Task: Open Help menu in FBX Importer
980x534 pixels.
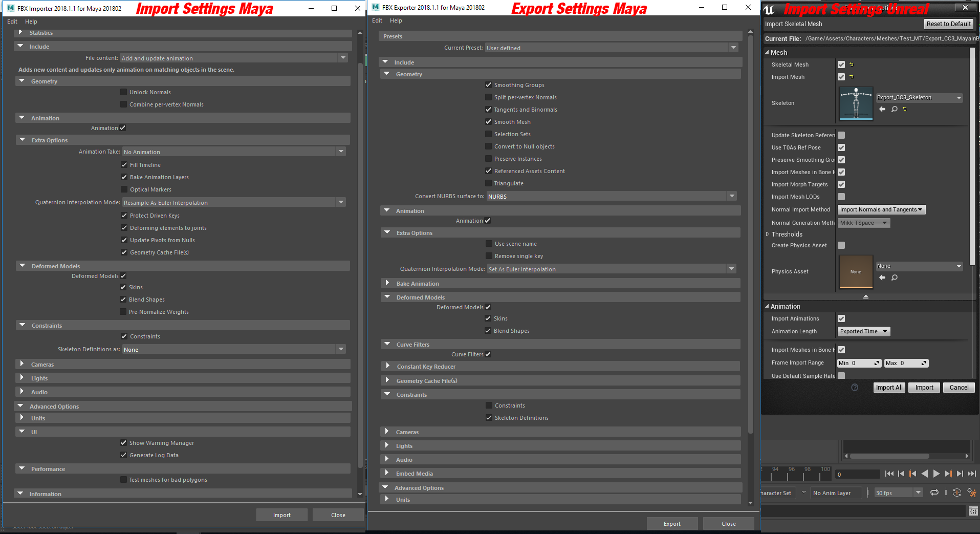Action: (x=31, y=22)
